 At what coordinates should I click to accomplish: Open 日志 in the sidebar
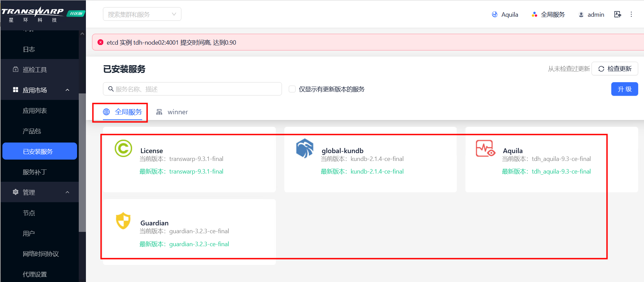pyautogui.click(x=29, y=49)
